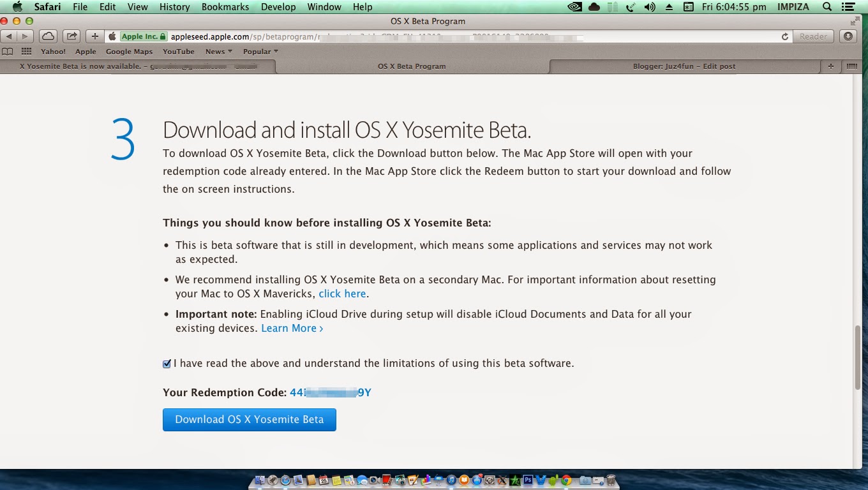This screenshot has width=868, height=490.
Task: Click the Reader button
Action: [814, 36]
